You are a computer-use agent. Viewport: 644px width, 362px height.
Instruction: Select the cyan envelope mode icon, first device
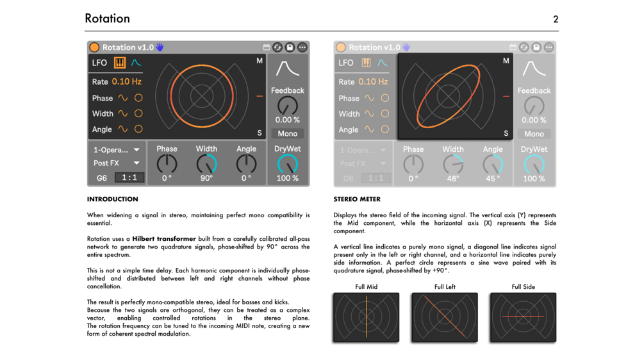pos(136,63)
